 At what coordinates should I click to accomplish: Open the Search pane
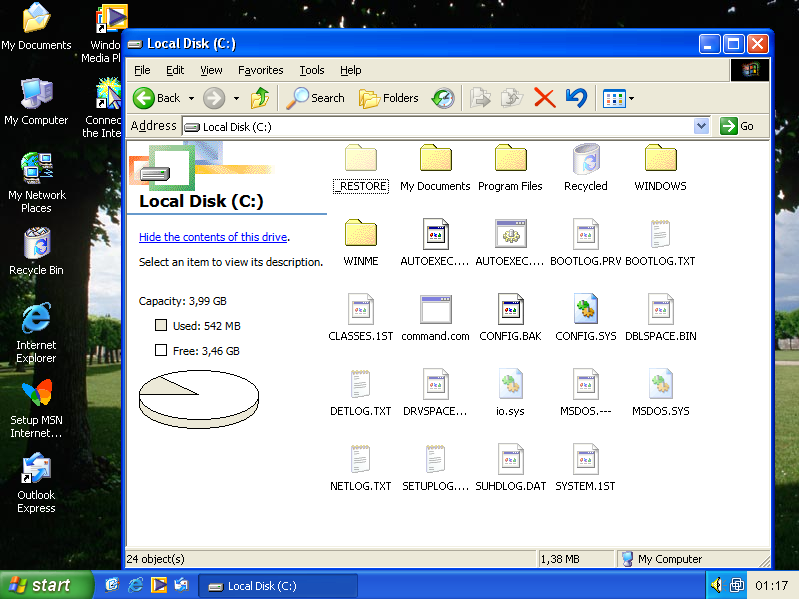click(315, 98)
